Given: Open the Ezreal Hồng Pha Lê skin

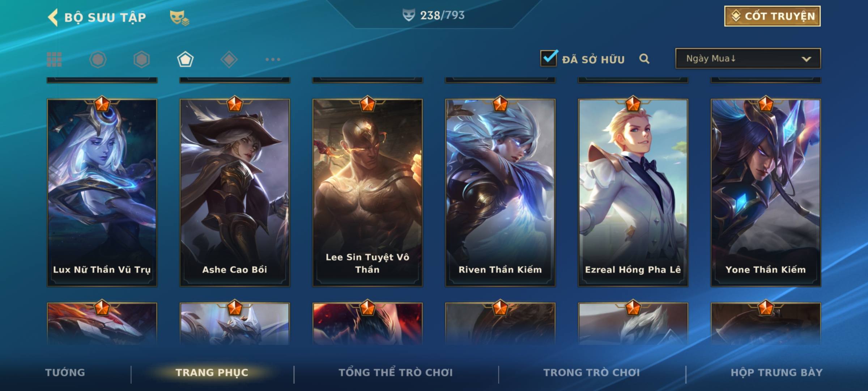Looking at the screenshot, I should coord(633,193).
